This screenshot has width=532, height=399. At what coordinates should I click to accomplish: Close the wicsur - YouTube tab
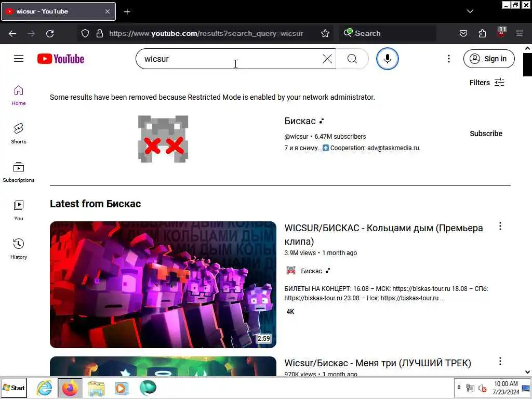107,11
